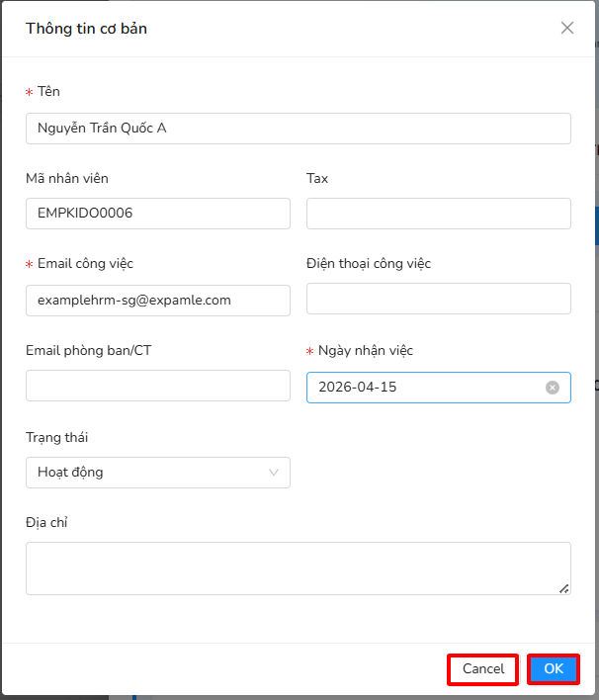
Task: Click the Địa chỉ label
Action: pos(46,523)
